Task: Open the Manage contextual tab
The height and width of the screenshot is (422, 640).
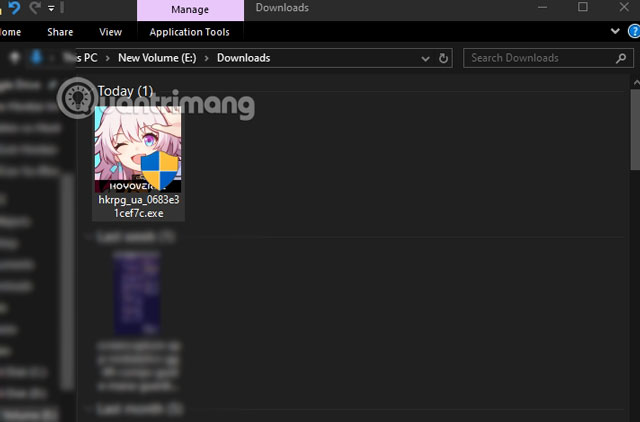Action: 190,10
